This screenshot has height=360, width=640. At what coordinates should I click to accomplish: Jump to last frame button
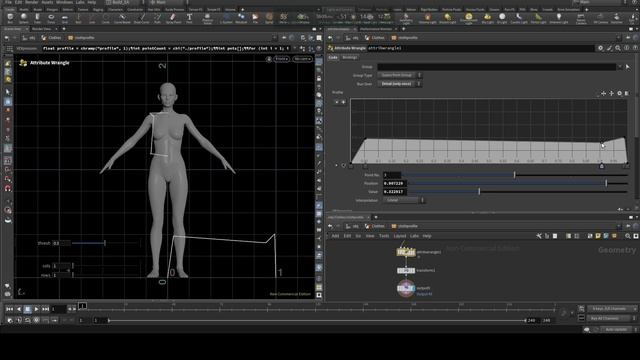point(45,309)
